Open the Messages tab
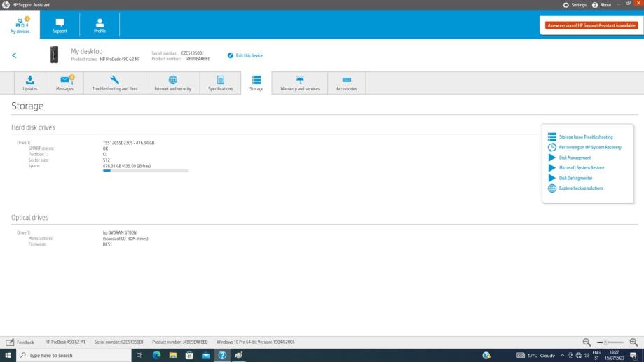The image size is (644, 362). tap(64, 83)
